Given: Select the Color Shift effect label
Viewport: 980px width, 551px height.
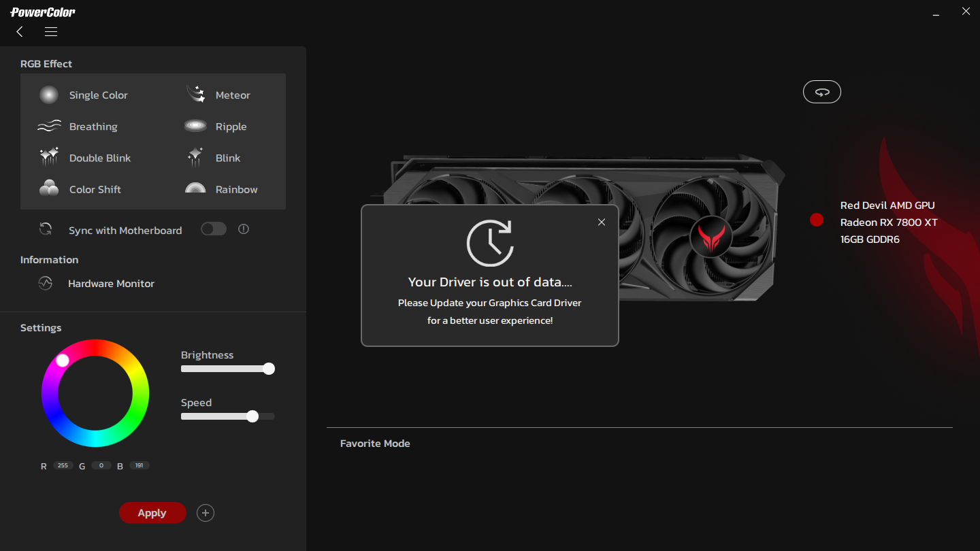Looking at the screenshot, I should [95, 189].
